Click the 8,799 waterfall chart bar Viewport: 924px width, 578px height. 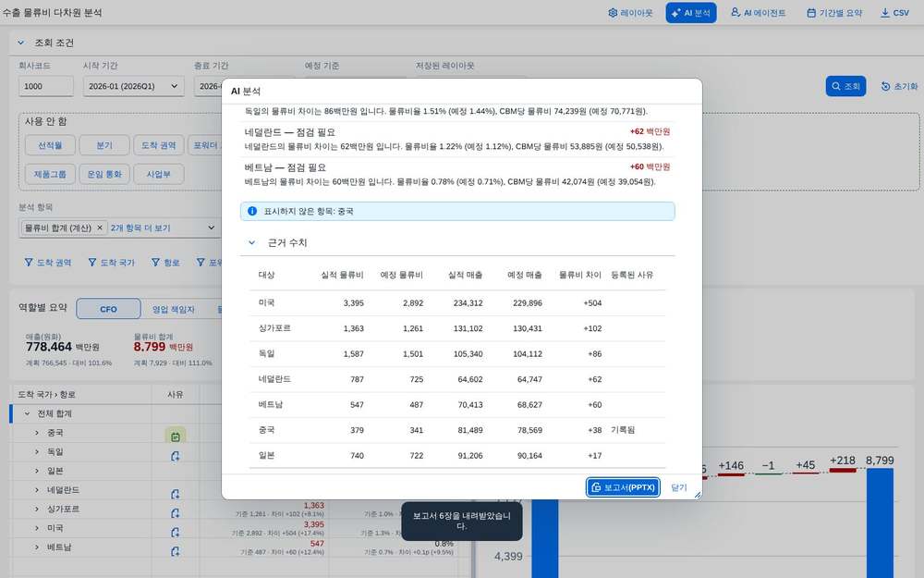pos(880,523)
